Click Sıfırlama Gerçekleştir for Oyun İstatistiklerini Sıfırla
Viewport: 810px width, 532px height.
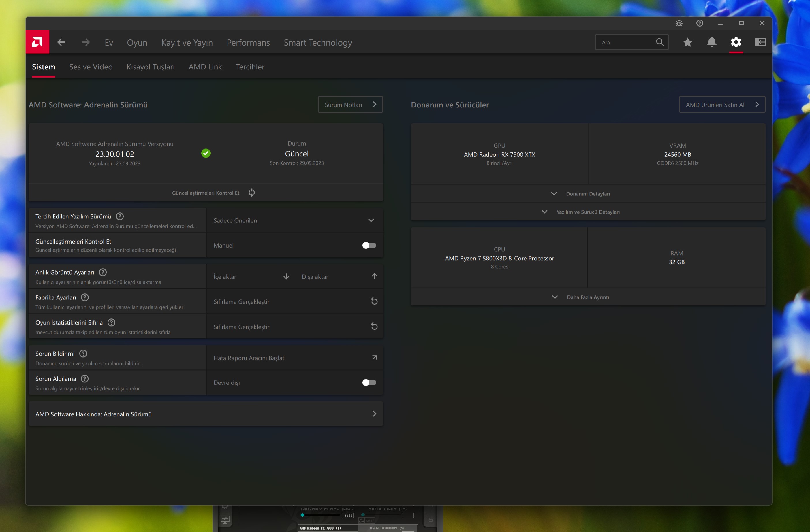(x=241, y=327)
